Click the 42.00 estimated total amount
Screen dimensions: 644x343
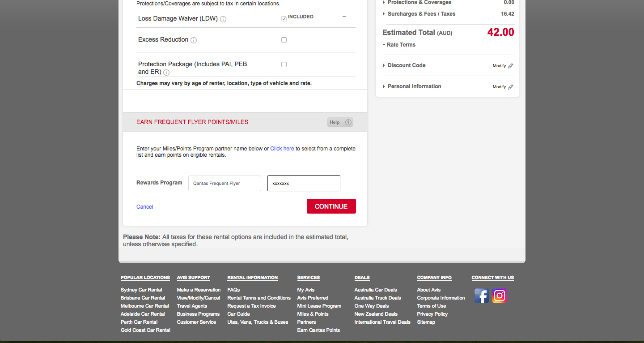pos(501,32)
